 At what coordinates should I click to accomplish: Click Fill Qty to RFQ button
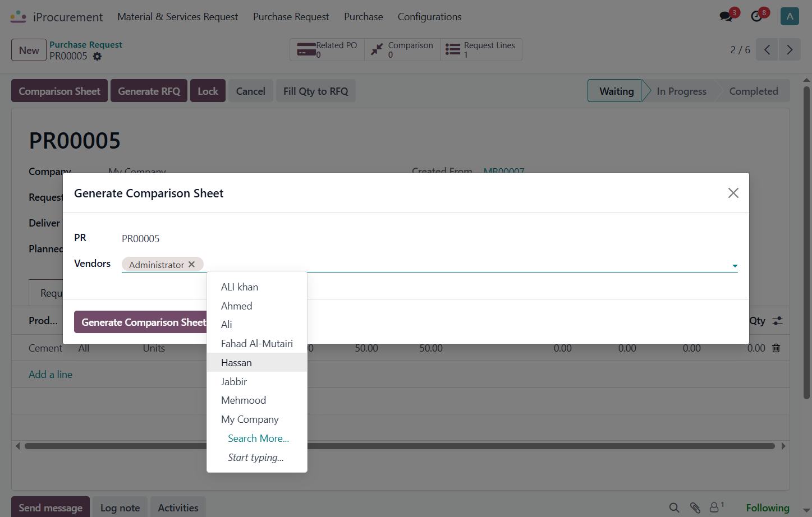315,91
